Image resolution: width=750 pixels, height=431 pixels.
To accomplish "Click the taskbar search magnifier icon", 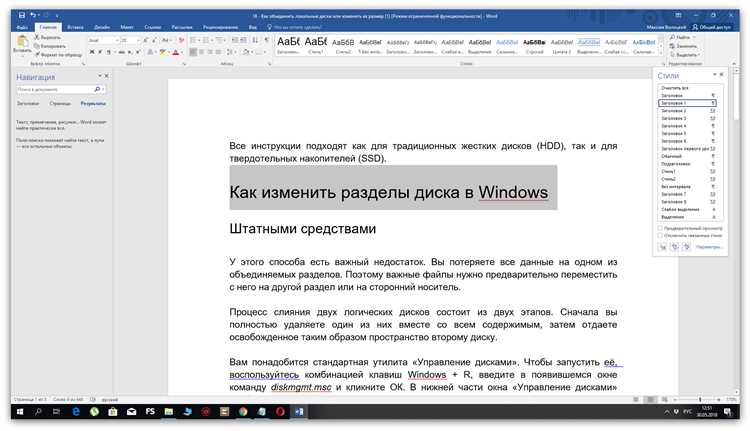I will [38, 411].
